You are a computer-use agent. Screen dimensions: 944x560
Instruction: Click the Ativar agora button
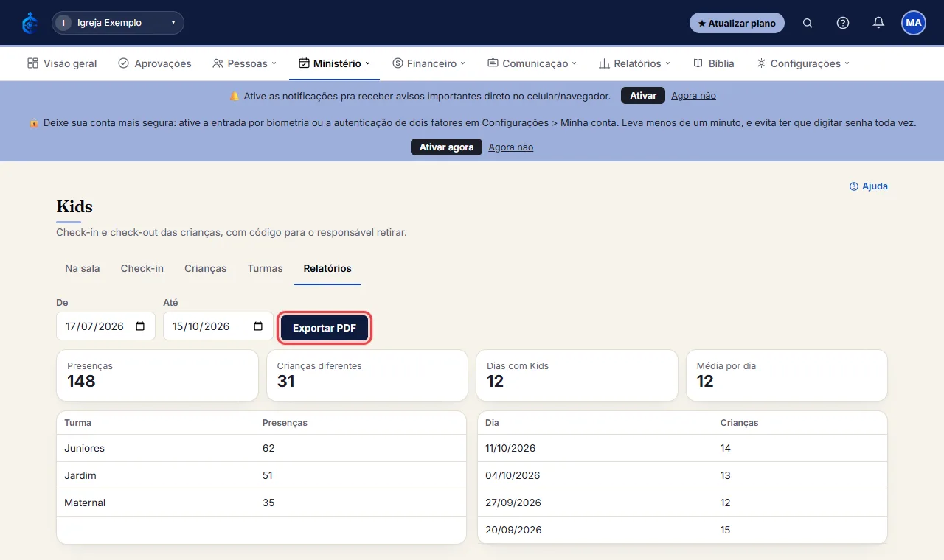click(x=446, y=147)
